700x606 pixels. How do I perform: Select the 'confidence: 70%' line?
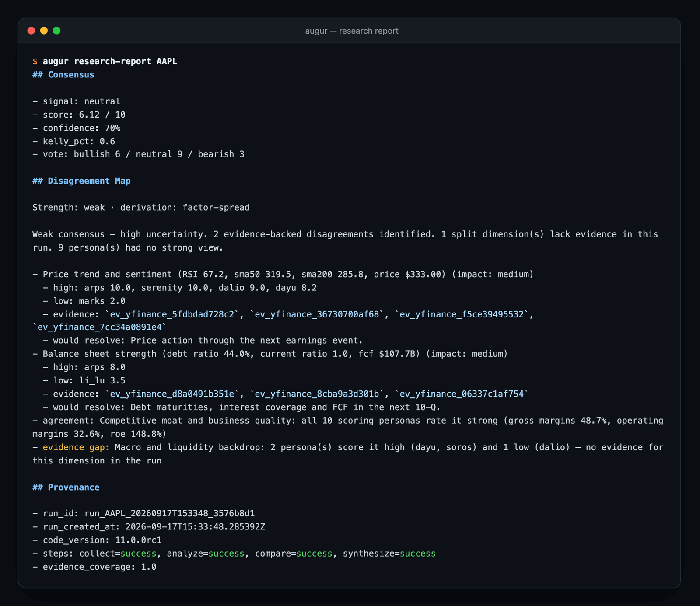pyautogui.click(x=77, y=128)
